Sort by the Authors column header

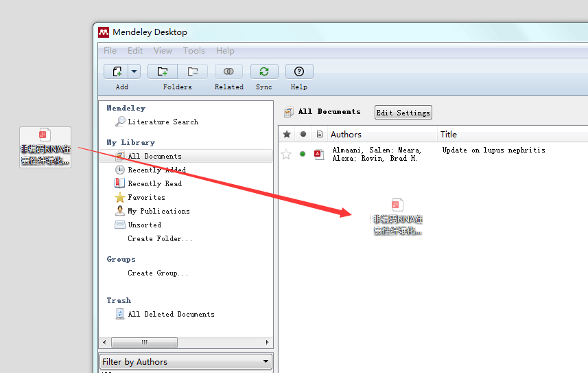click(x=382, y=134)
